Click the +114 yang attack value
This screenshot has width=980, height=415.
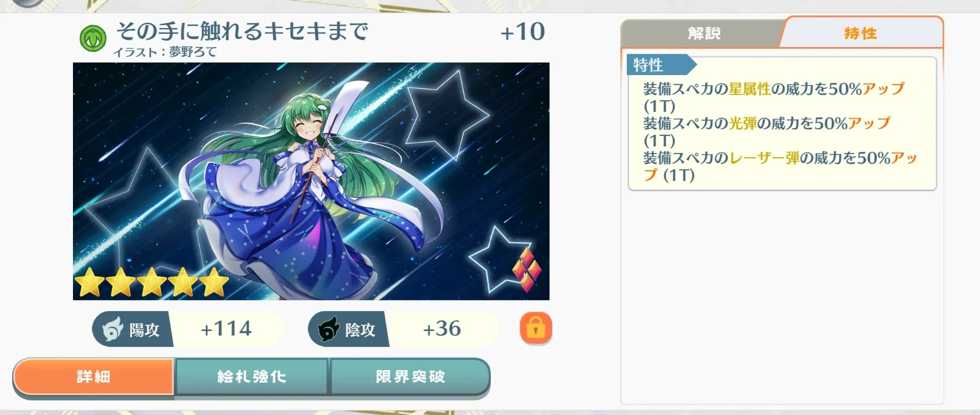click(x=226, y=329)
